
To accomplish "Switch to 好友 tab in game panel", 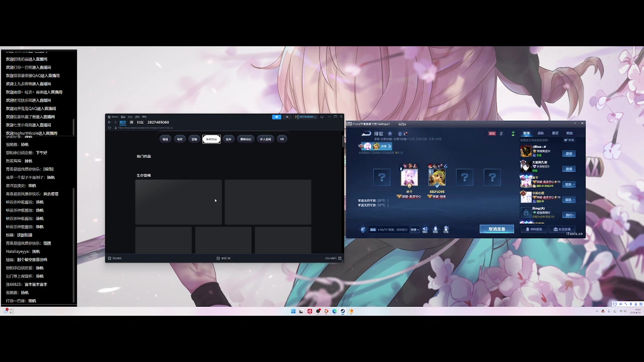I will tap(526, 133).
